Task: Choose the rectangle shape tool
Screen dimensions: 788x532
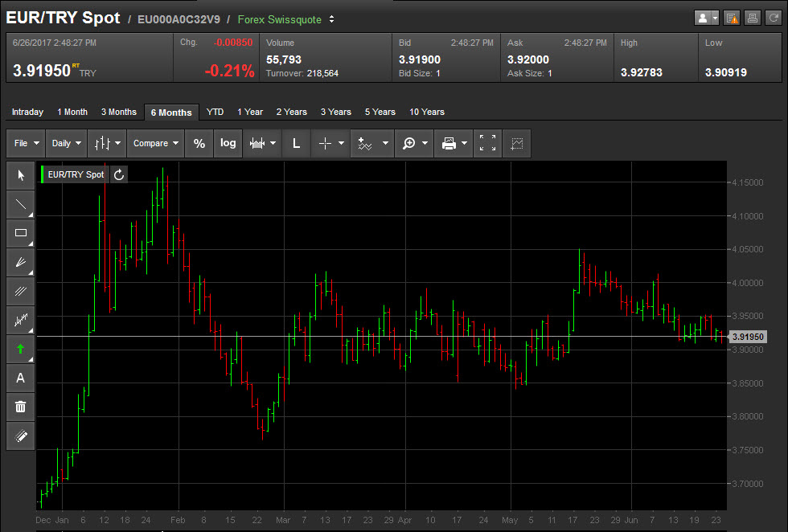Action: point(21,233)
